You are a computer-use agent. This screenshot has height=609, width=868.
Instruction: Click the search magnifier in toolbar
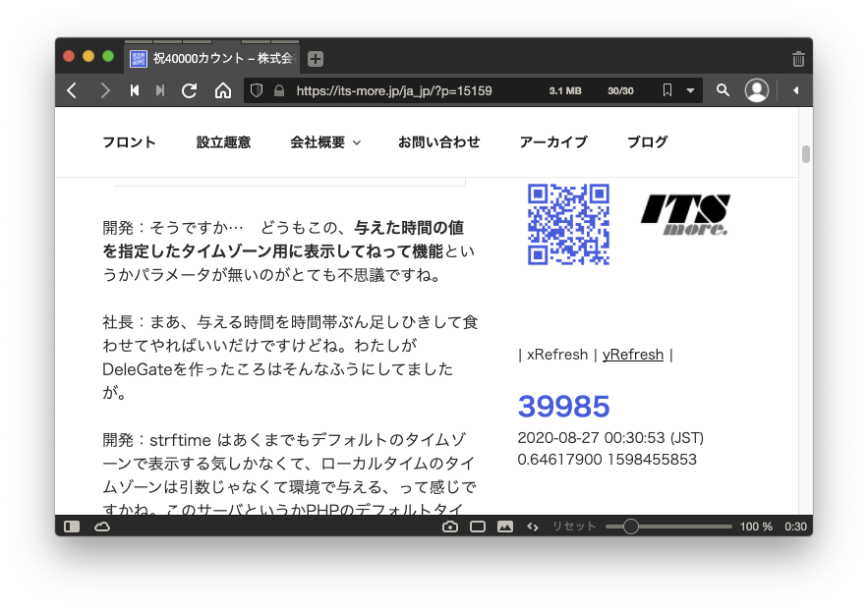723,90
